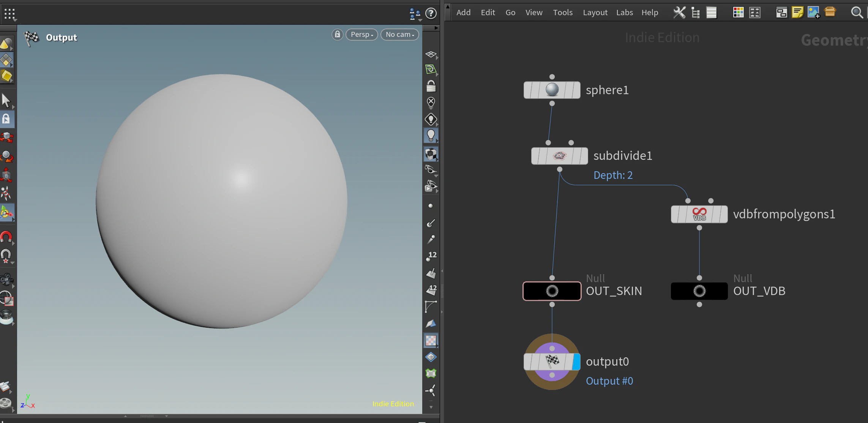The width and height of the screenshot is (868, 423).
Task: Click the sphere1 input connector dot
Action: (552, 77)
